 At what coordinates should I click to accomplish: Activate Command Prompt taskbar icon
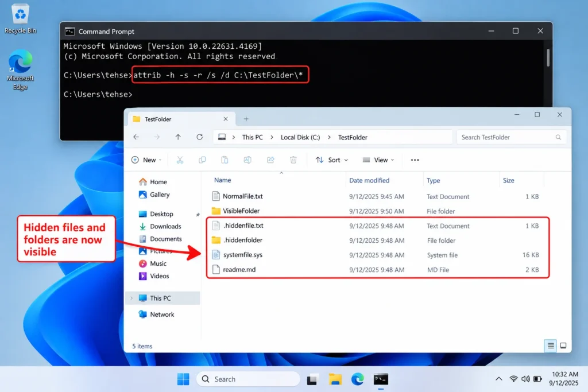tap(381, 379)
